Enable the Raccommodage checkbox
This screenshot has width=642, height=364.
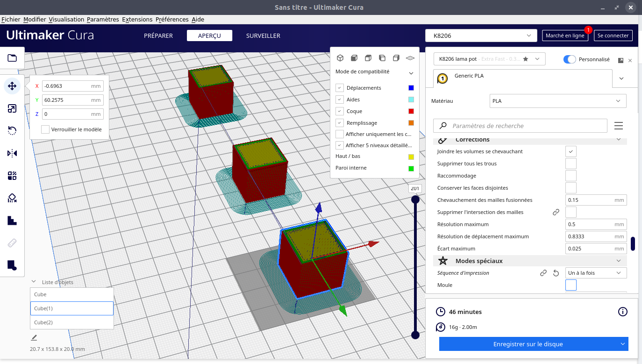point(571,176)
